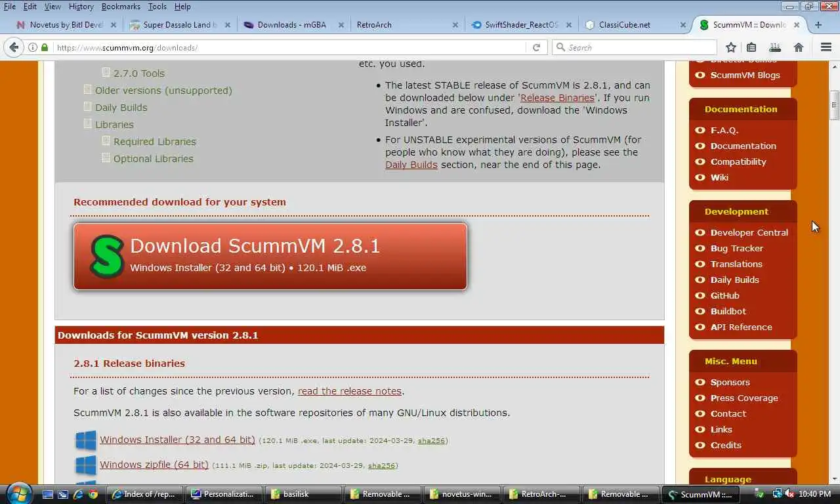Click the bullet icon beside F.A.Q.
Viewport: 840px width, 504px height.
[700, 130]
